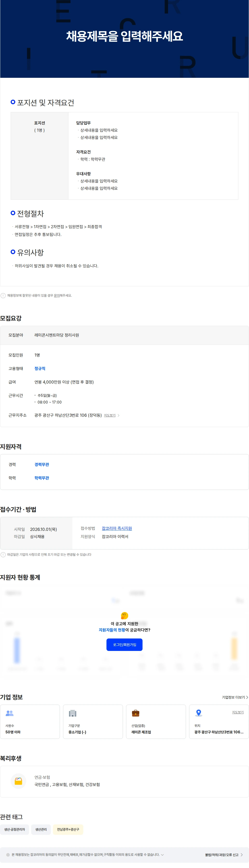Image resolution: width=249 pixels, height=868 pixels.
Task: Open 지도보기 next to the work address
Action: [x=109, y=415]
